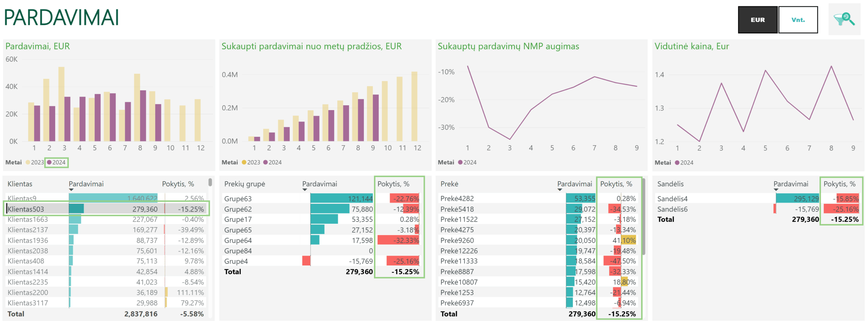Switch values to EUR
This screenshot has width=868, height=324.
(x=757, y=20)
